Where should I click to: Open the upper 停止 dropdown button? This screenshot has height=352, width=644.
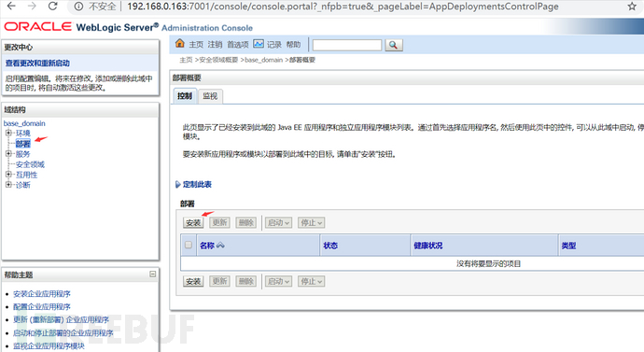(x=312, y=222)
